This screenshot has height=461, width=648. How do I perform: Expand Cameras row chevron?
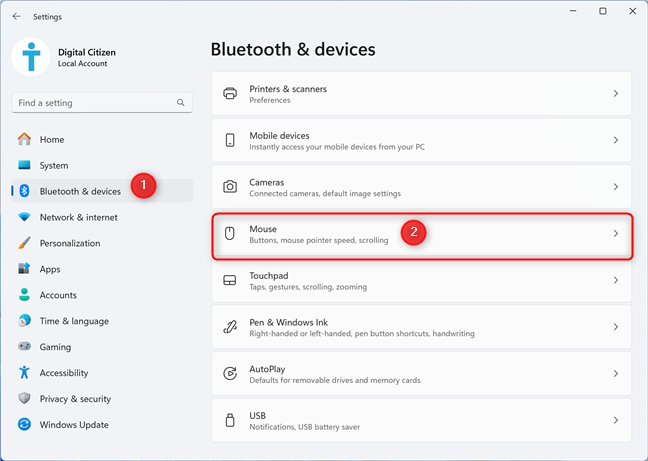[616, 187]
